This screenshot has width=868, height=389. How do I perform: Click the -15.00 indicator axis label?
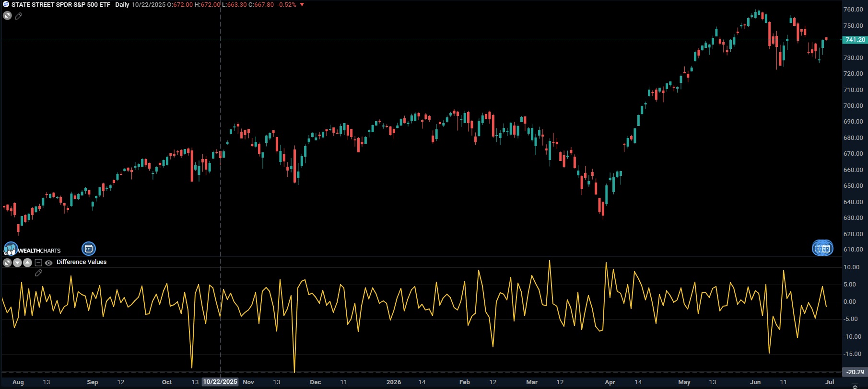coord(853,354)
